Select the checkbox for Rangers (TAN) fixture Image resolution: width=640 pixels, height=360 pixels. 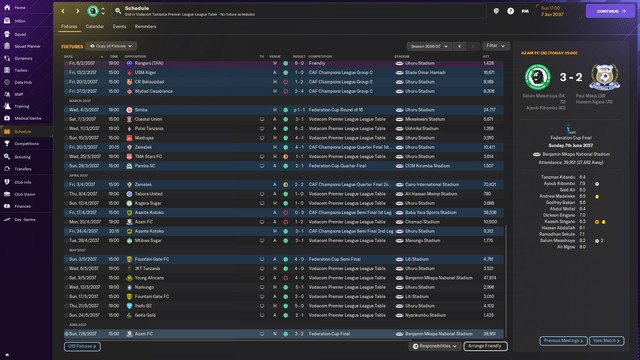(x=67, y=63)
